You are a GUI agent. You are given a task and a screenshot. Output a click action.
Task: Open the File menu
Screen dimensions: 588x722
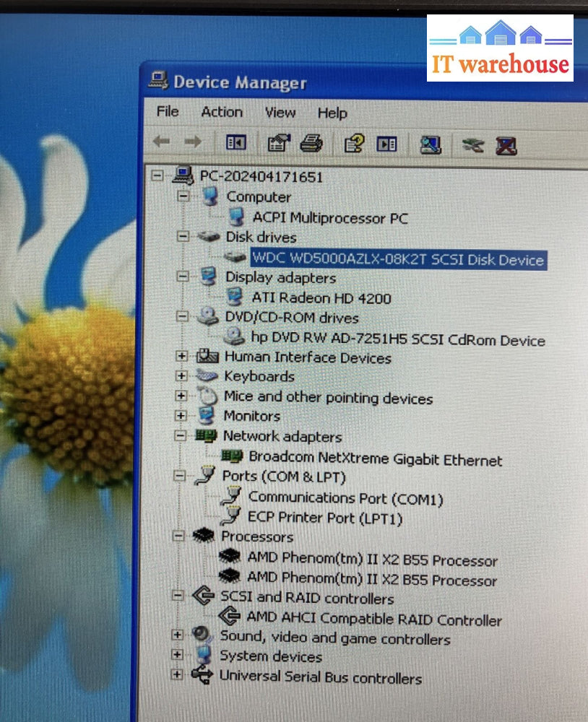click(x=168, y=111)
